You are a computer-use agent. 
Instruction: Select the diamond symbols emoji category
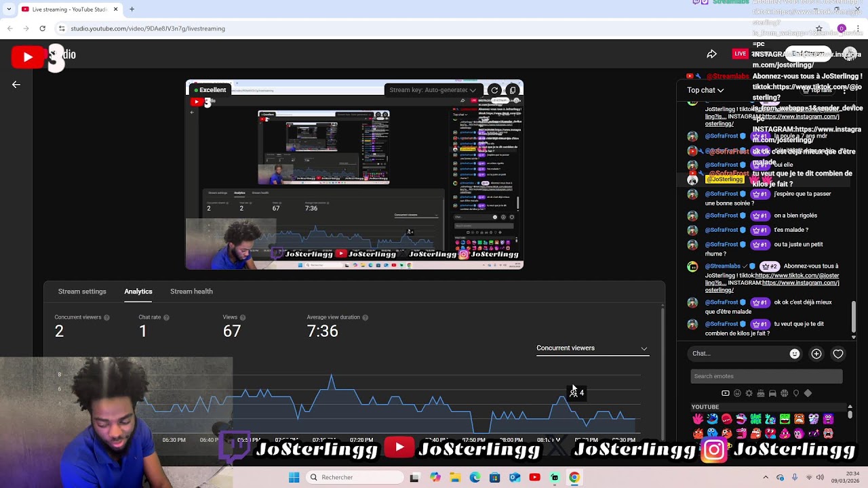click(808, 393)
